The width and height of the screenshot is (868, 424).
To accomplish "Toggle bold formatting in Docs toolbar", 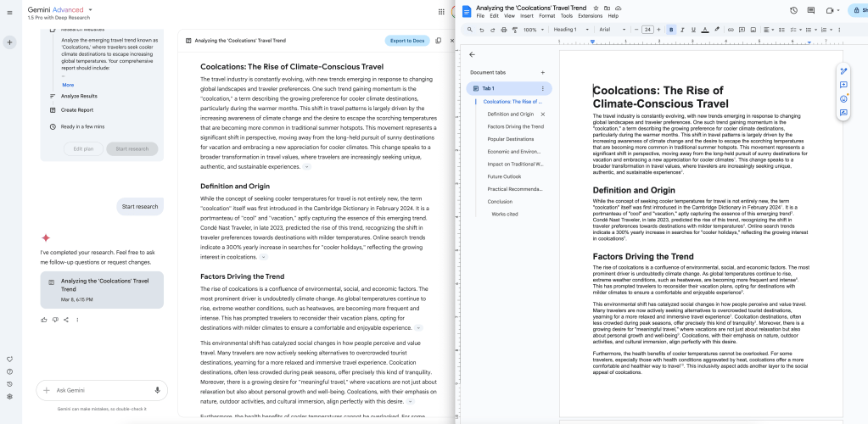I will (670, 30).
